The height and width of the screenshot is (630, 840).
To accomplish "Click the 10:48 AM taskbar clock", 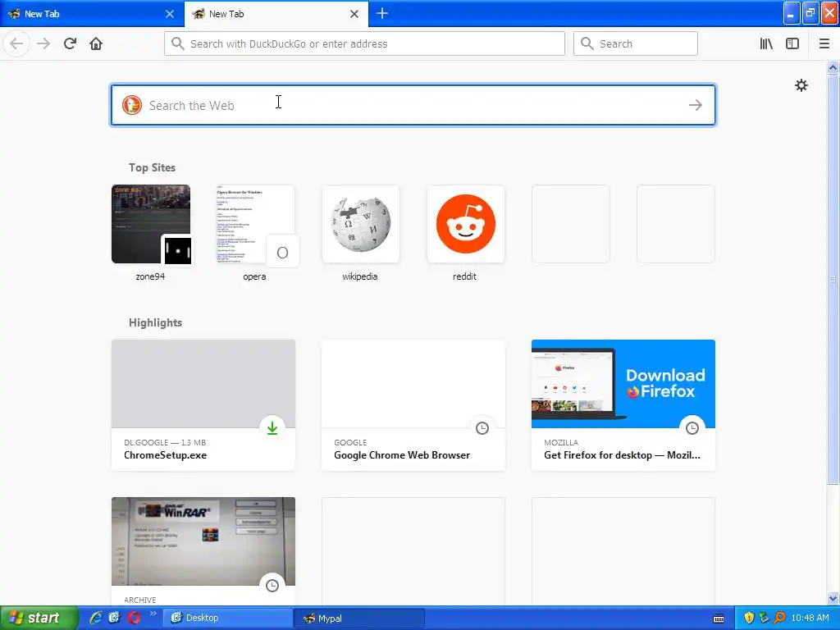I will [x=810, y=619].
